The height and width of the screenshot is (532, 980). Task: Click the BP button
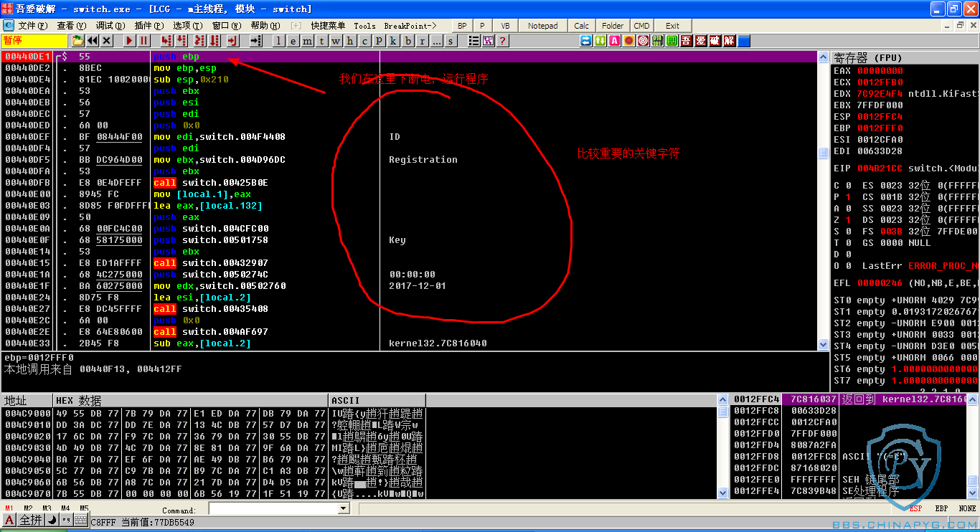coord(462,26)
